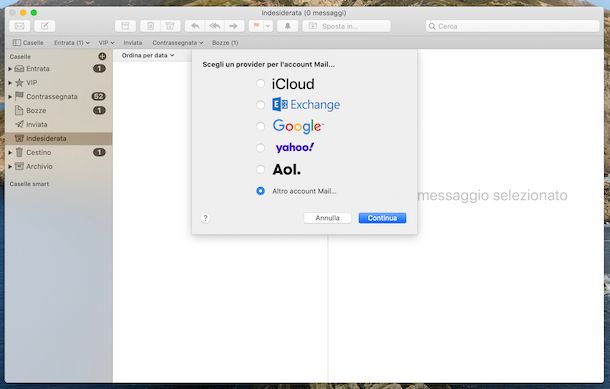
Task: Select the Exchange radio button
Action: click(261, 105)
